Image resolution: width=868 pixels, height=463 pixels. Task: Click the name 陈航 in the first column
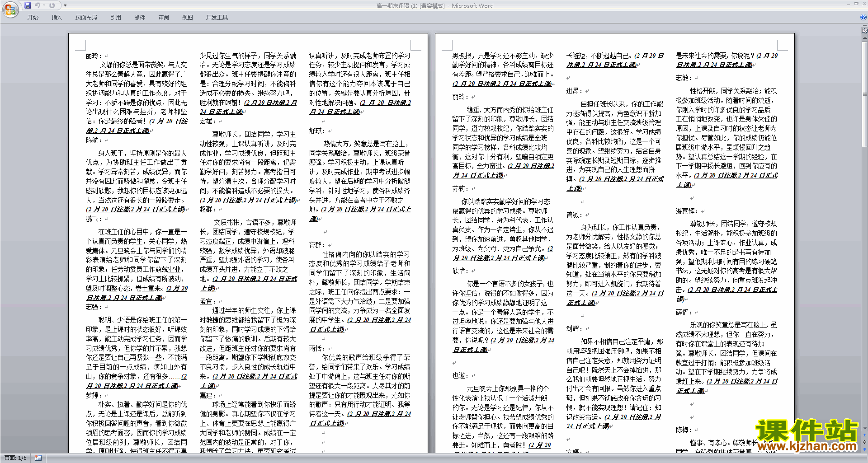92,140
